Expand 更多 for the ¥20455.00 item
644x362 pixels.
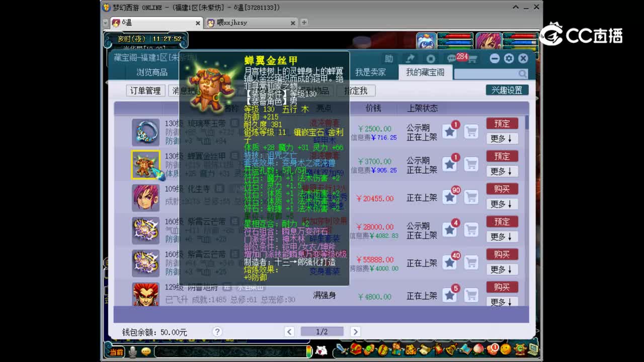pyautogui.click(x=502, y=204)
